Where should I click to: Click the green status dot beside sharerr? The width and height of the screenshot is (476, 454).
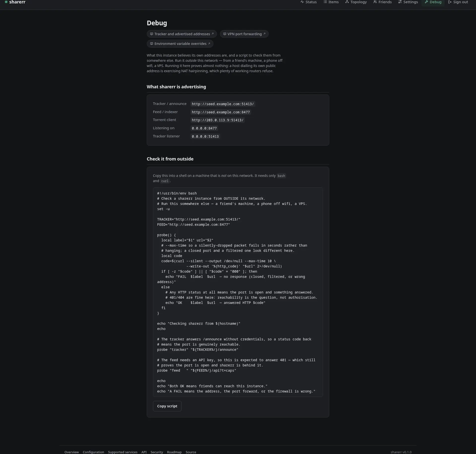tap(6, 2)
